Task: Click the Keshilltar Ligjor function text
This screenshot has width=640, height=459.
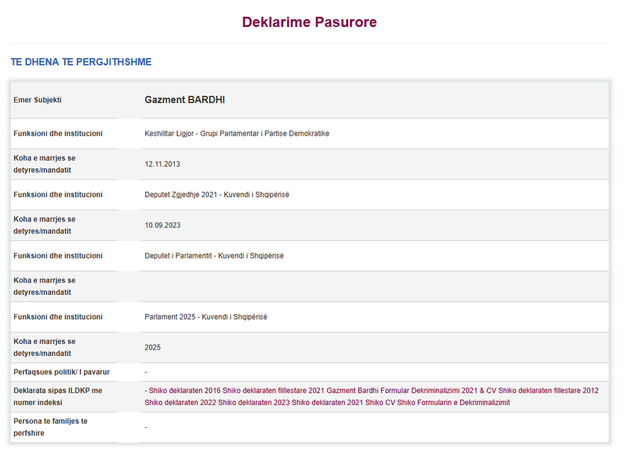Action: pos(237,133)
